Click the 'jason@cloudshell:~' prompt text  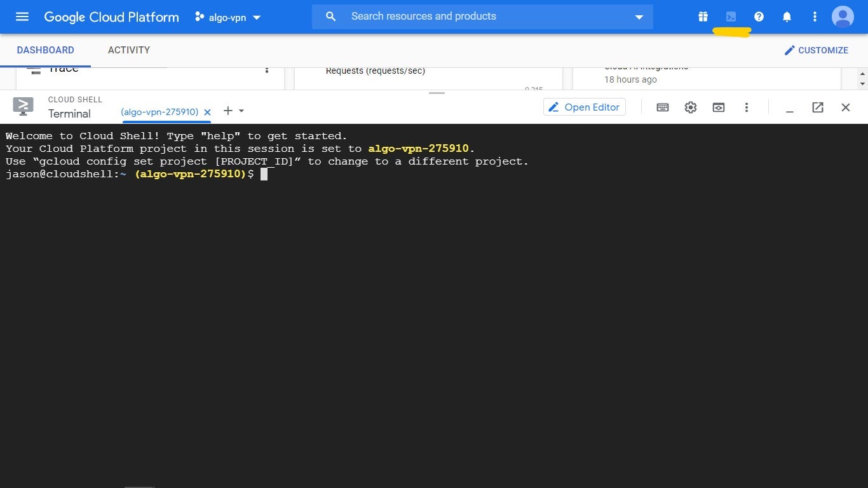(x=66, y=174)
